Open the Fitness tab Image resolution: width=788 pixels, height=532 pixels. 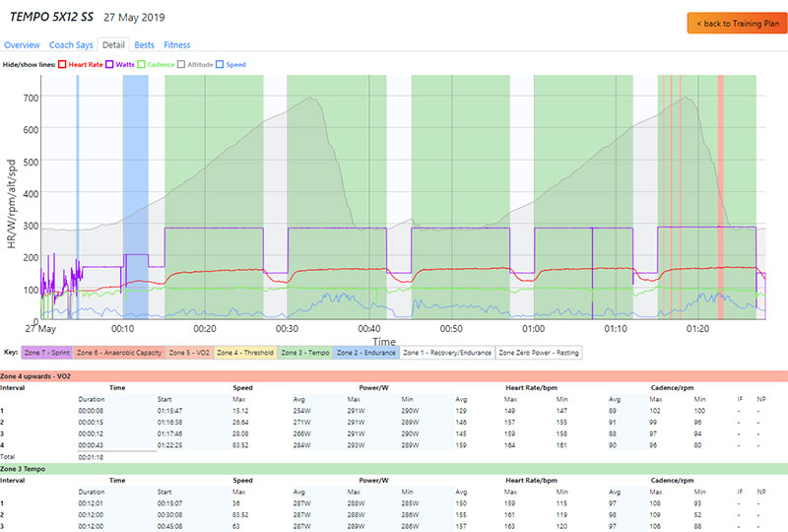(177, 44)
